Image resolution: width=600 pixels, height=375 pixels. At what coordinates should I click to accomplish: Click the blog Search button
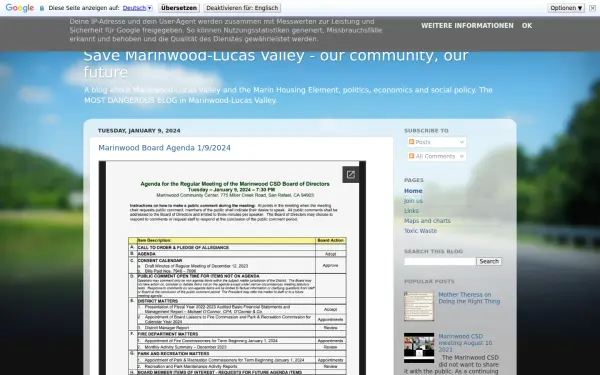[x=489, y=261]
